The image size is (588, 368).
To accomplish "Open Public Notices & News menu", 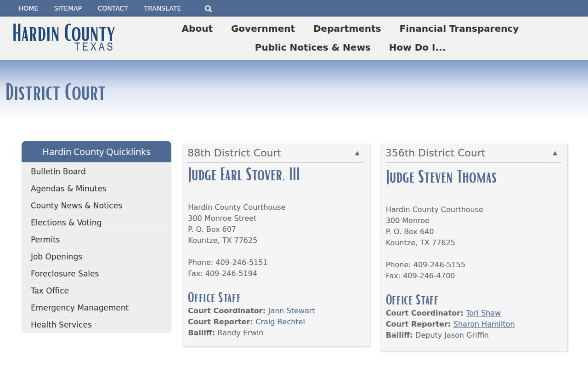I will [x=312, y=47].
